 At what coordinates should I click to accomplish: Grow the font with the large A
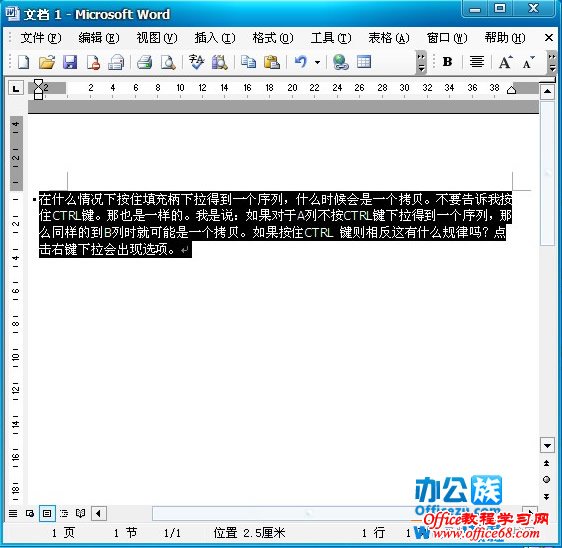tap(505, 62)
